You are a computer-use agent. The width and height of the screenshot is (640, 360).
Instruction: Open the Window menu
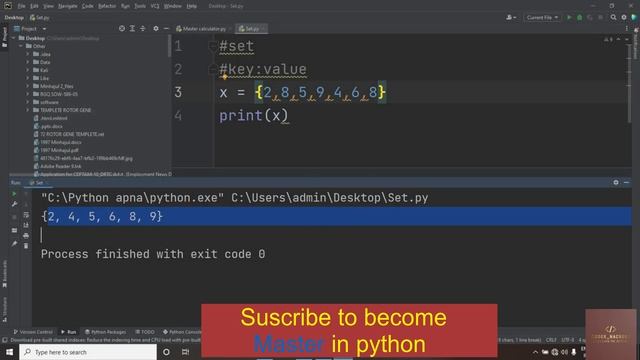coord(173,6)
